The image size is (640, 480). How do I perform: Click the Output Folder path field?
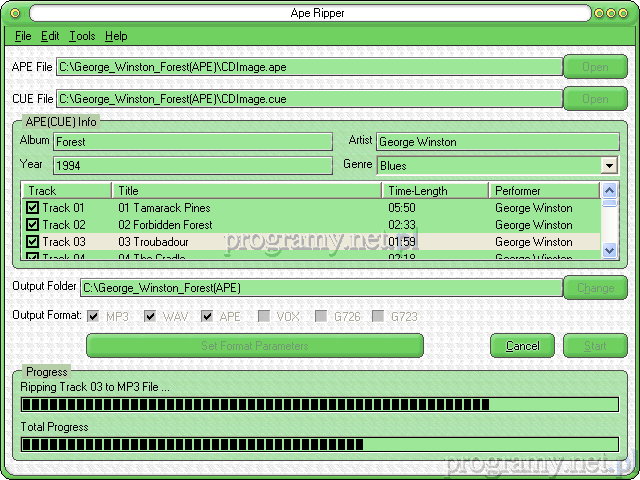pos(320,288)
